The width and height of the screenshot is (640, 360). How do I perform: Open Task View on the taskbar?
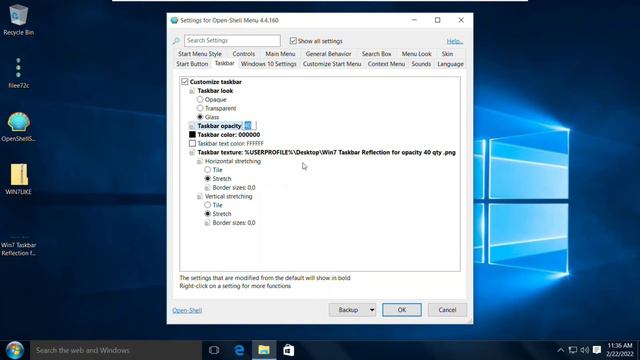tap(214, 350)
